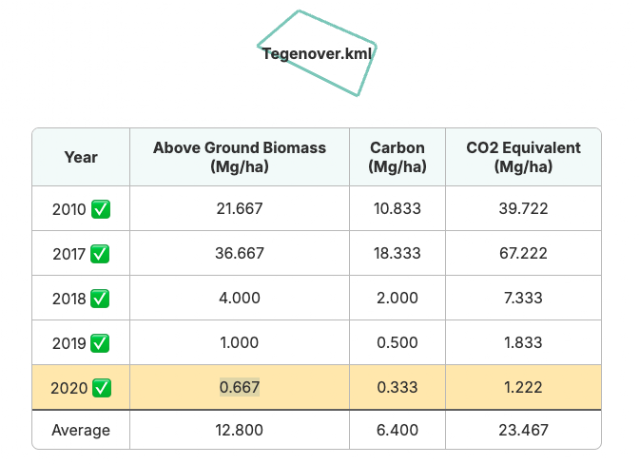Open the Tegenover.kml label
640x465 pixels.
(317, 53)
